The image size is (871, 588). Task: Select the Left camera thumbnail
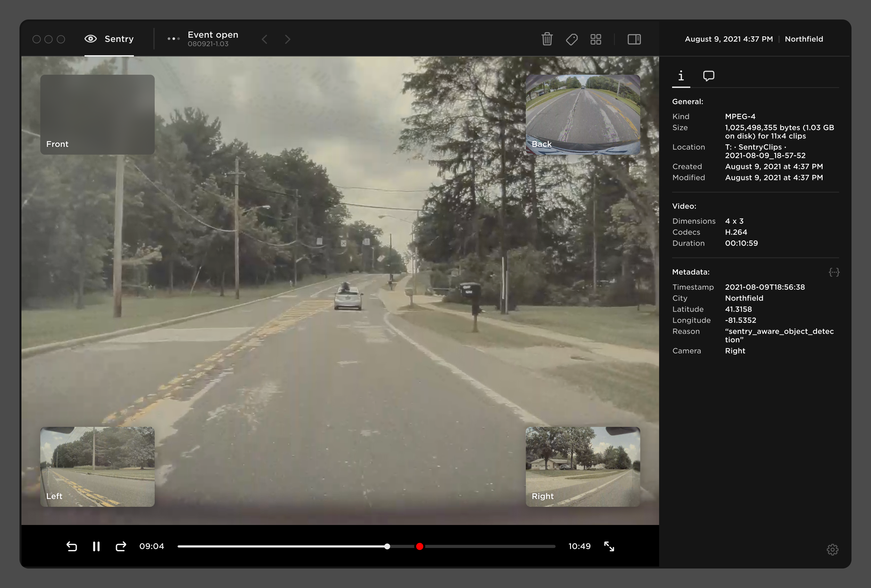[97, 466]
